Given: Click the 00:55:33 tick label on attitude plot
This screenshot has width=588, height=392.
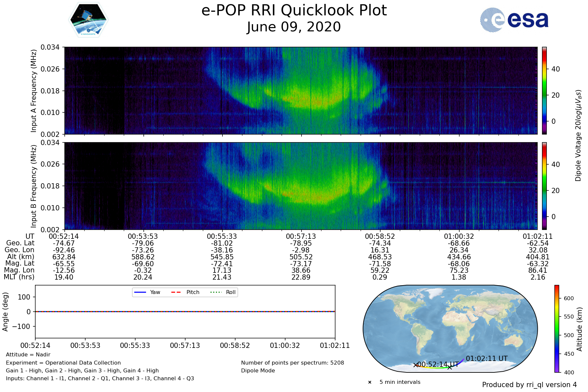Looking at the screenshot, I should [x=135, y=346].
